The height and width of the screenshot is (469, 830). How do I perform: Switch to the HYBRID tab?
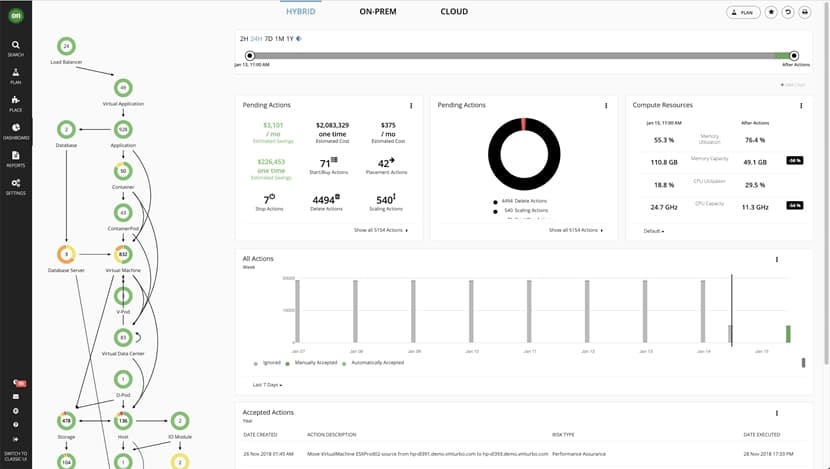point(301,12)
